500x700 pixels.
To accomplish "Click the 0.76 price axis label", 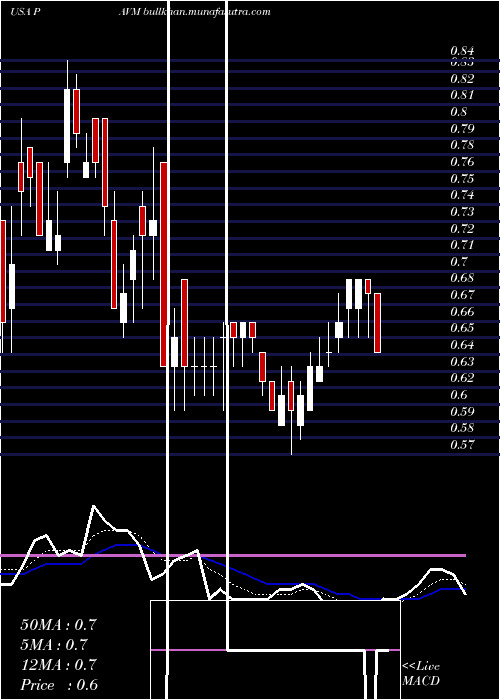I will [x=462, y=162].
